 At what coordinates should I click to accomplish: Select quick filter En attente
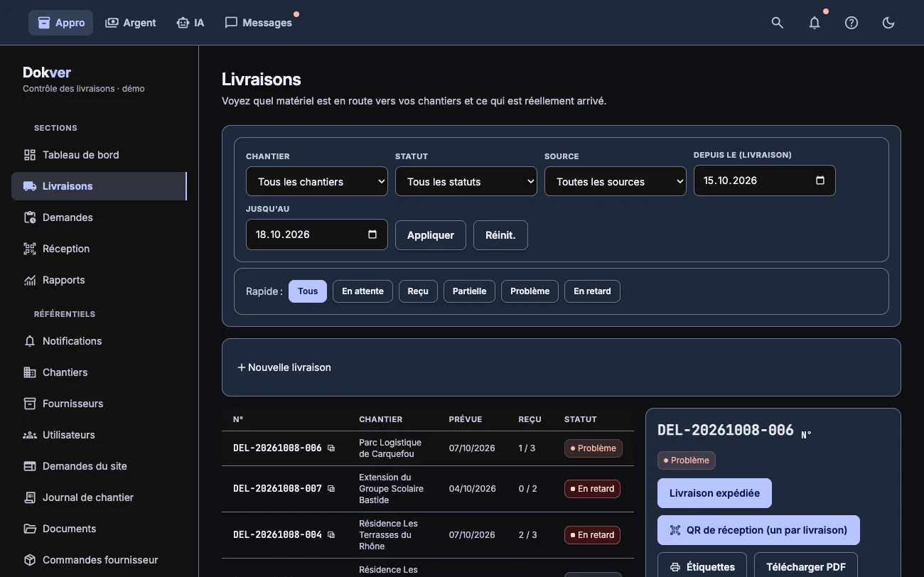(x=362, y=291)
